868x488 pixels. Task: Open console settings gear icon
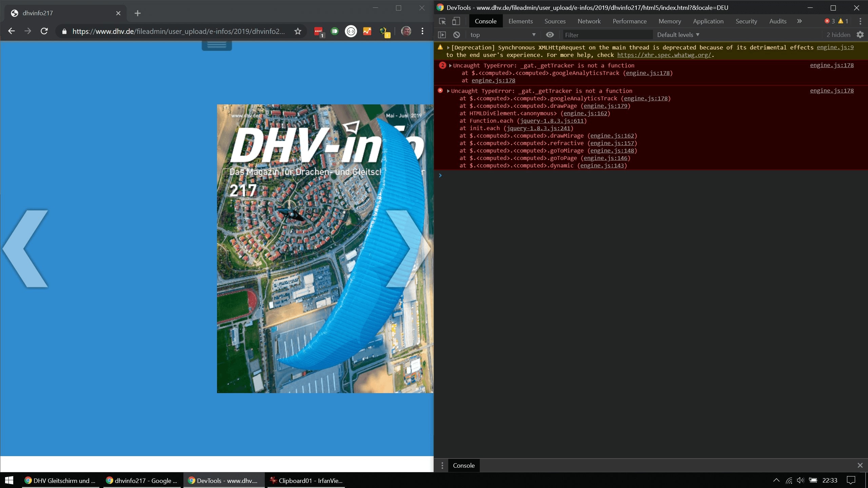click(860, 35)
